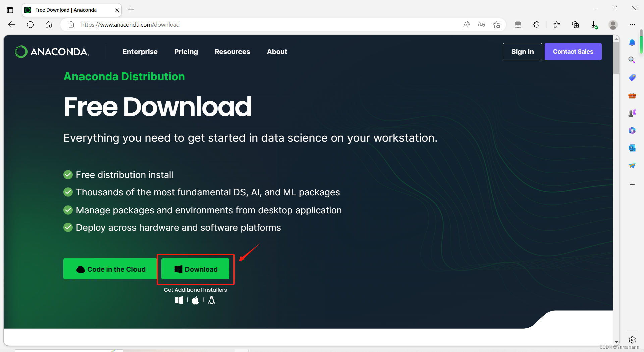Open the browser Extensions puzzle icon
Viewport: 644px width, 352px height.
pyautogui.click(x=536, y=24)
